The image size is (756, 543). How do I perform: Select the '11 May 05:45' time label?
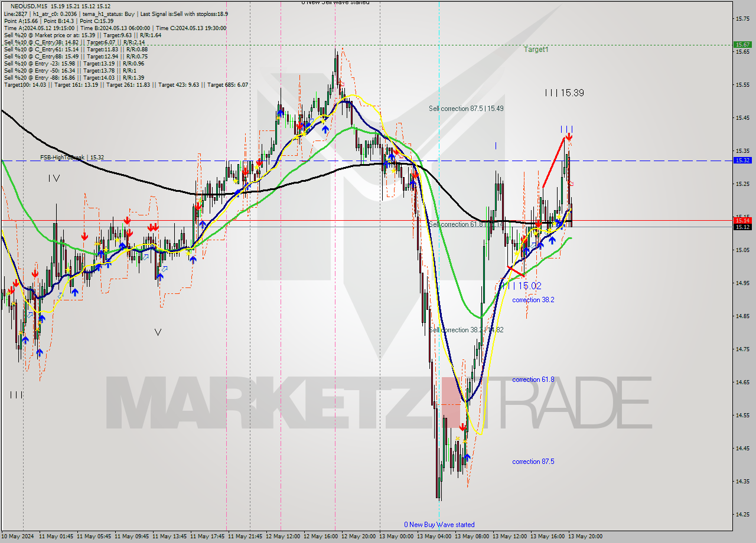pyautogui.click(x=94, y=537)
